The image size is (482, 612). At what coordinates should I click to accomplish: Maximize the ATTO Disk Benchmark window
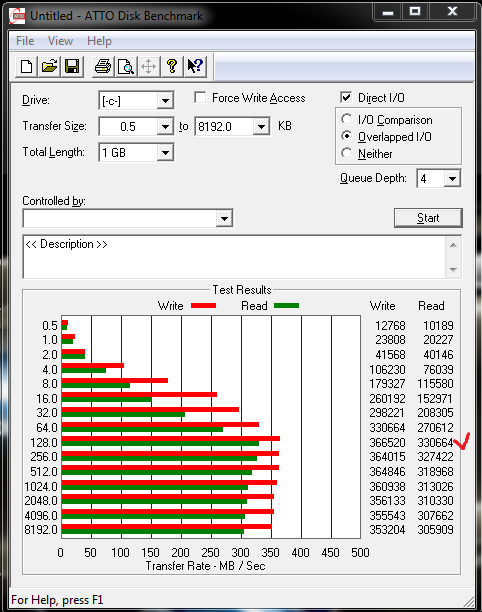[415, 11]
